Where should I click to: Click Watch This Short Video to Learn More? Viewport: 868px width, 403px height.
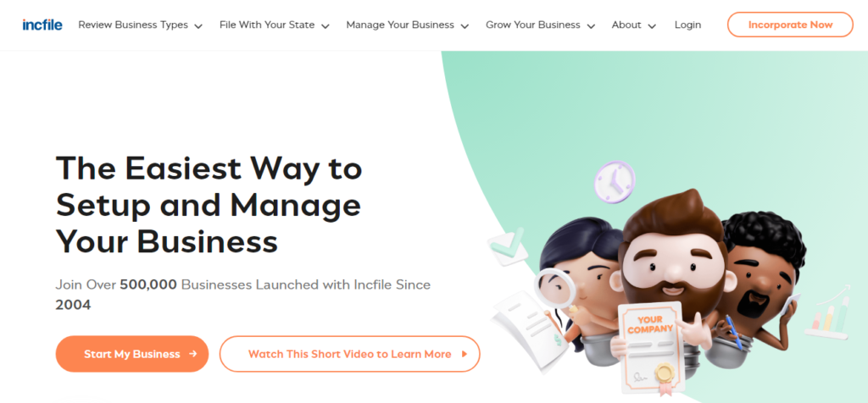pyautogui.click(x=350, y=354)
